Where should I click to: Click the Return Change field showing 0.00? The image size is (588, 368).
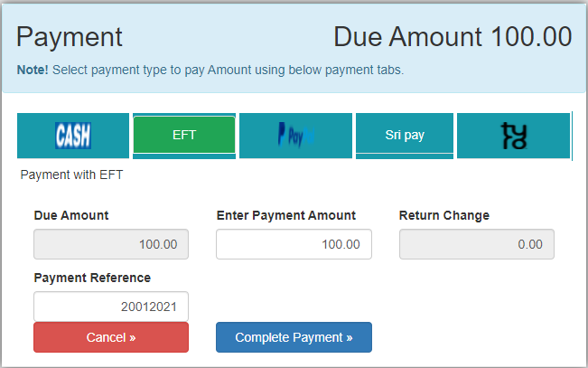pos(476,244)
